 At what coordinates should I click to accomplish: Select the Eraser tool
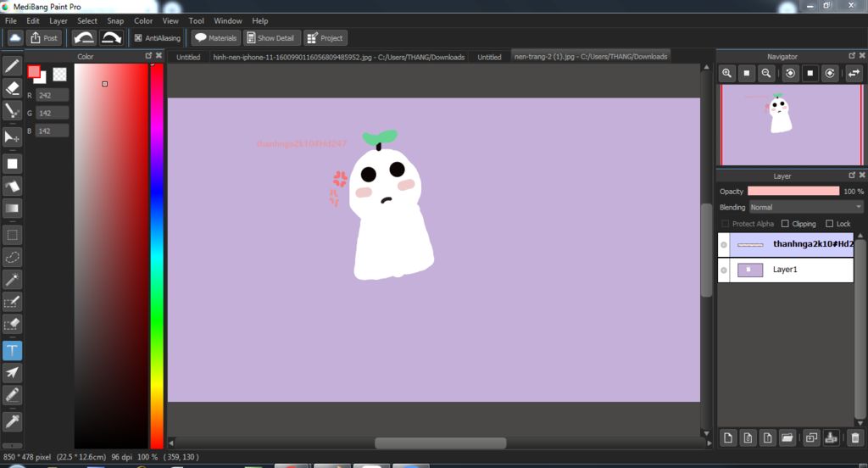click(x=12, y=87)
